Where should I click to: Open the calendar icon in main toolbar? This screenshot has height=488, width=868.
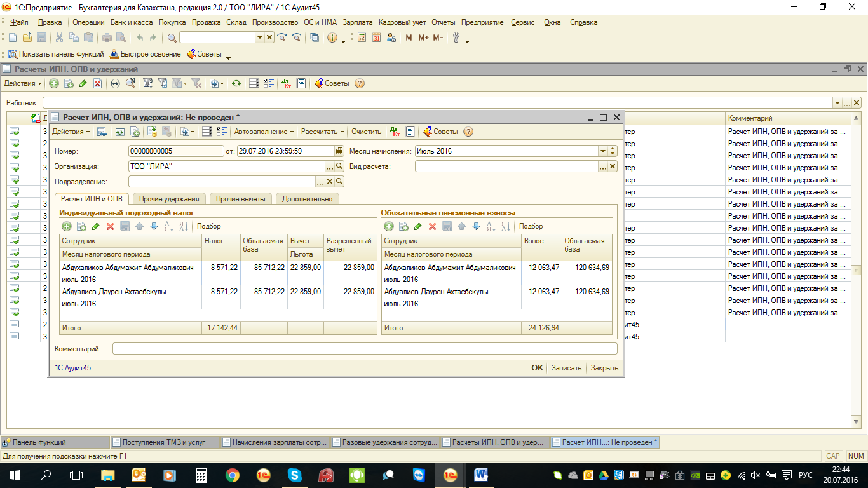(x=376, y=37)
